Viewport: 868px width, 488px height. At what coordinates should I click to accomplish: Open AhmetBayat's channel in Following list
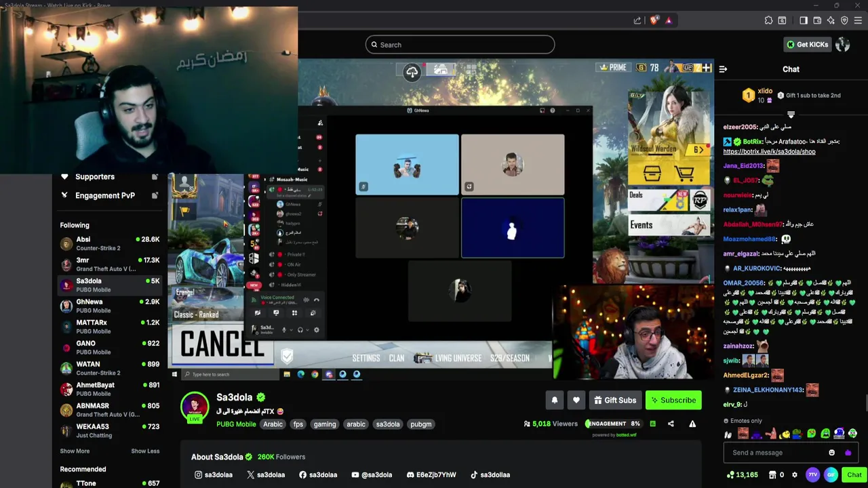[109, 389]
